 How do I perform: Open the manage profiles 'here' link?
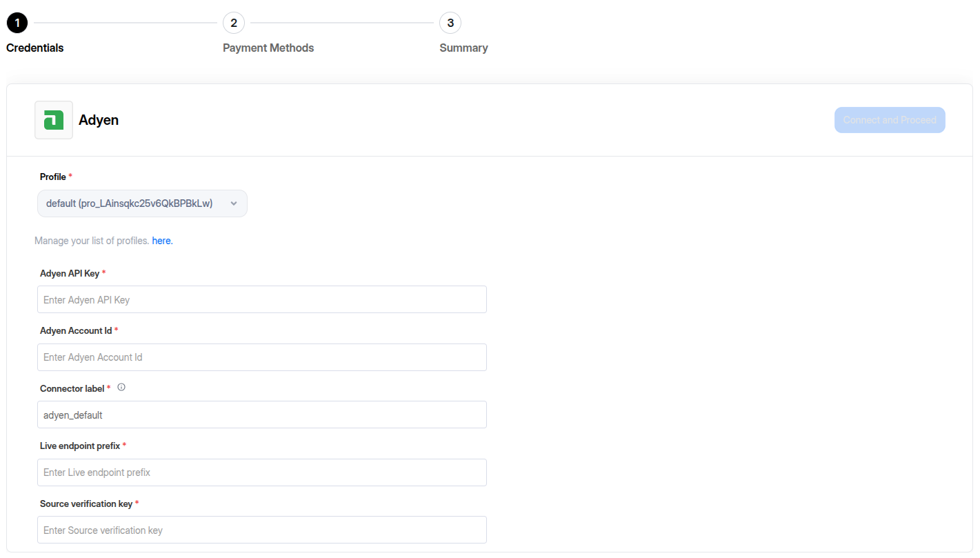pos(162,241)
